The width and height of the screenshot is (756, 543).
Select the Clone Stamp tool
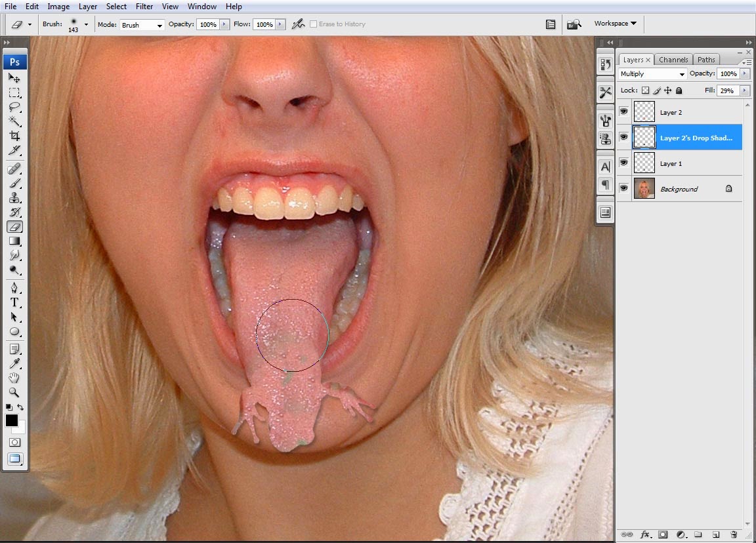(14, 197)
